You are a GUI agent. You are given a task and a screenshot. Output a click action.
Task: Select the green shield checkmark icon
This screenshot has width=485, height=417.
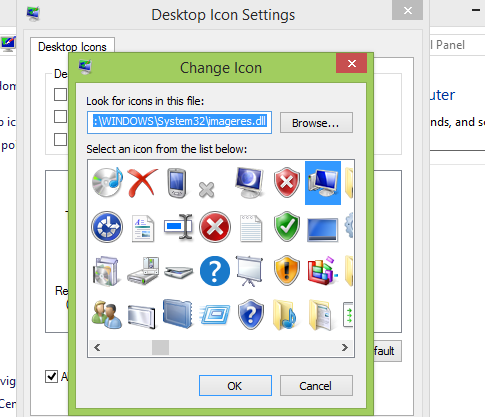pos(286,226)
